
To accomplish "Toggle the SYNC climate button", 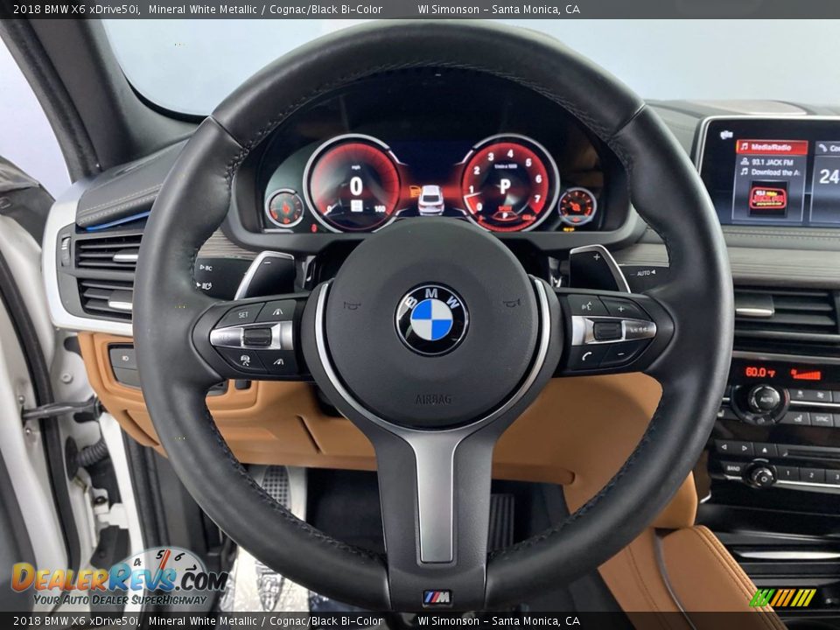I will (822, 419).
